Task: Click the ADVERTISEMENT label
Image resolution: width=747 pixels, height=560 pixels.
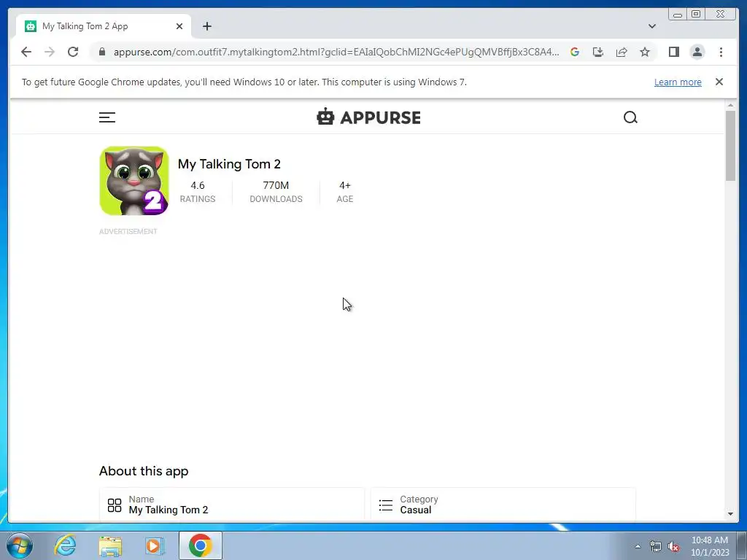Action: pyautogui.click(x=128, y=231)
